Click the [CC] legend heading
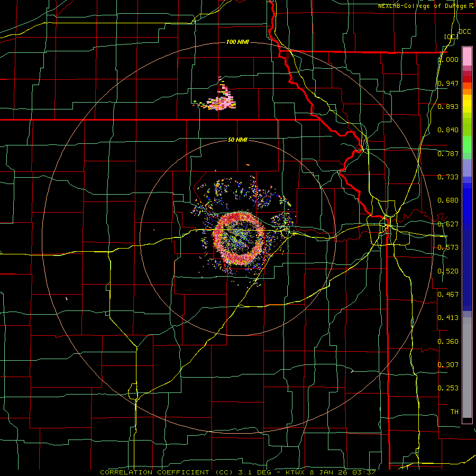Screen dimensions: 476x476 [x=451, y=36]
